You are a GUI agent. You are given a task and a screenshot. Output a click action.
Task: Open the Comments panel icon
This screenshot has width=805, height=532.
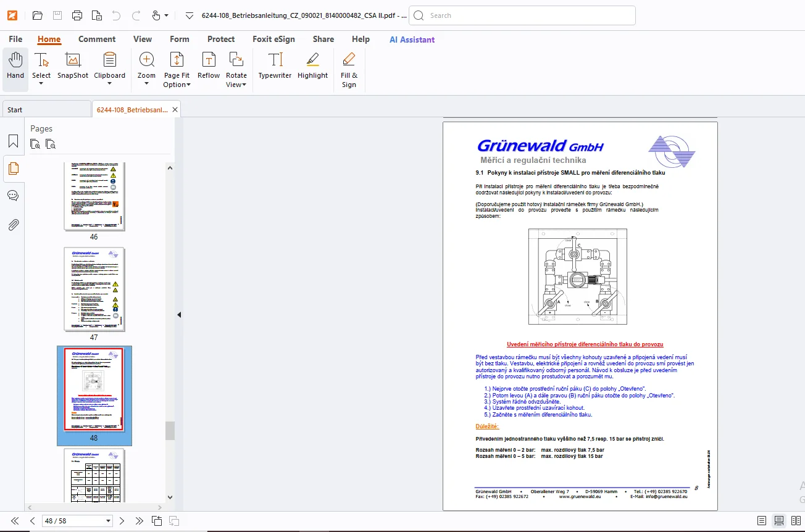point(13,196)
